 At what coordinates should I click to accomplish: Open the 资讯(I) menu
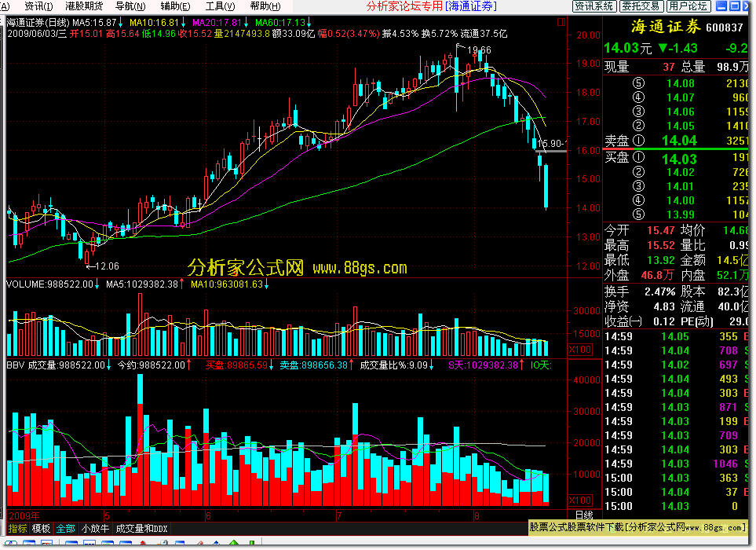tap(38, 6)
